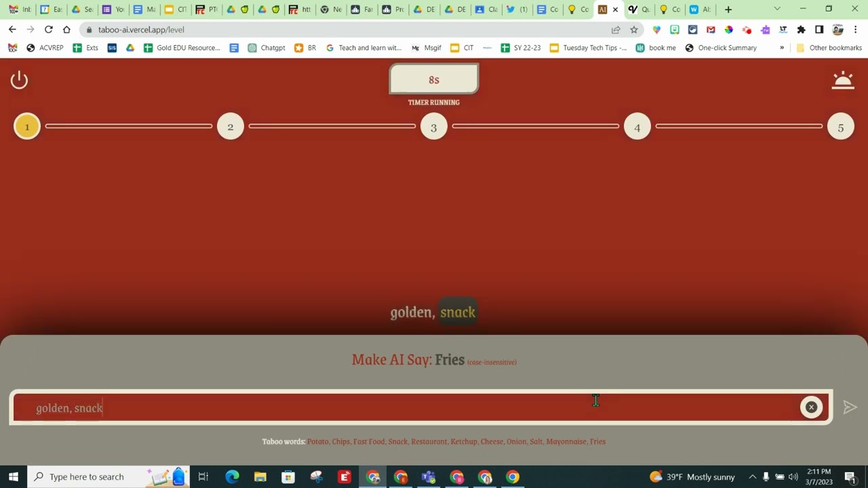Toggle browser side panel icon
This screenshot has width=868, height=488.
click(x=819, y=30)
